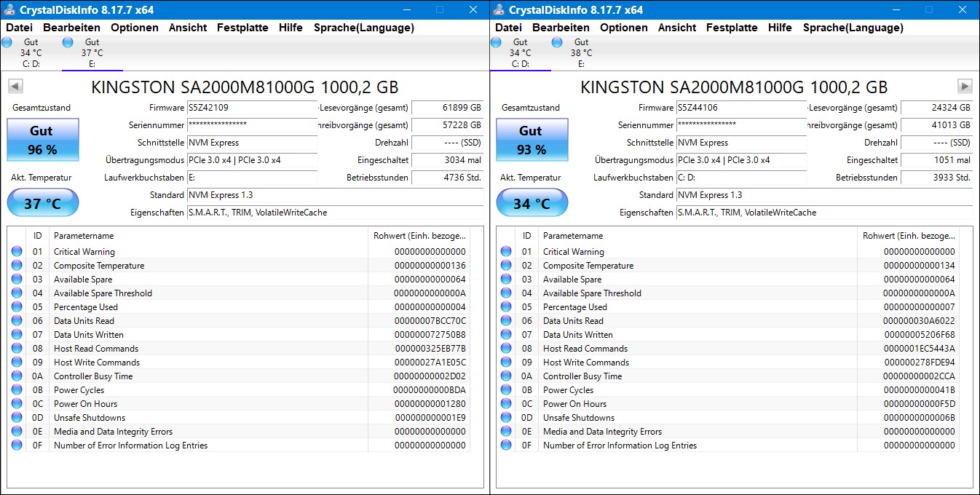This screenshot has height=495, width=980.
Task: Click the 34 °C temperature button
Action: (532, 203)
